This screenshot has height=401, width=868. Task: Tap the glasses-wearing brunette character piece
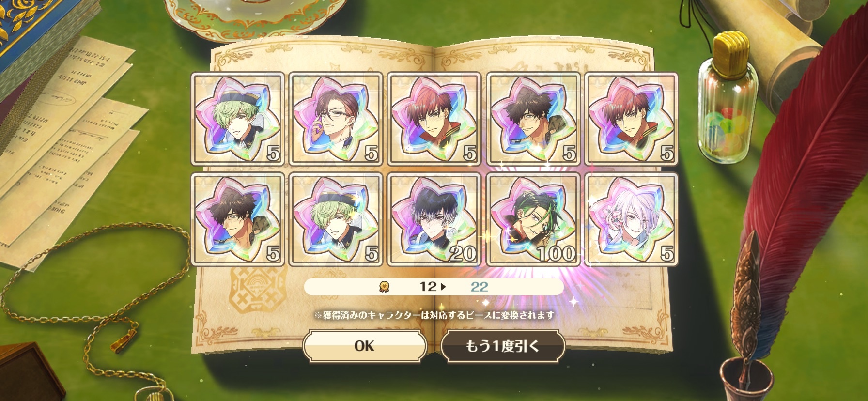tap(336, 119)
